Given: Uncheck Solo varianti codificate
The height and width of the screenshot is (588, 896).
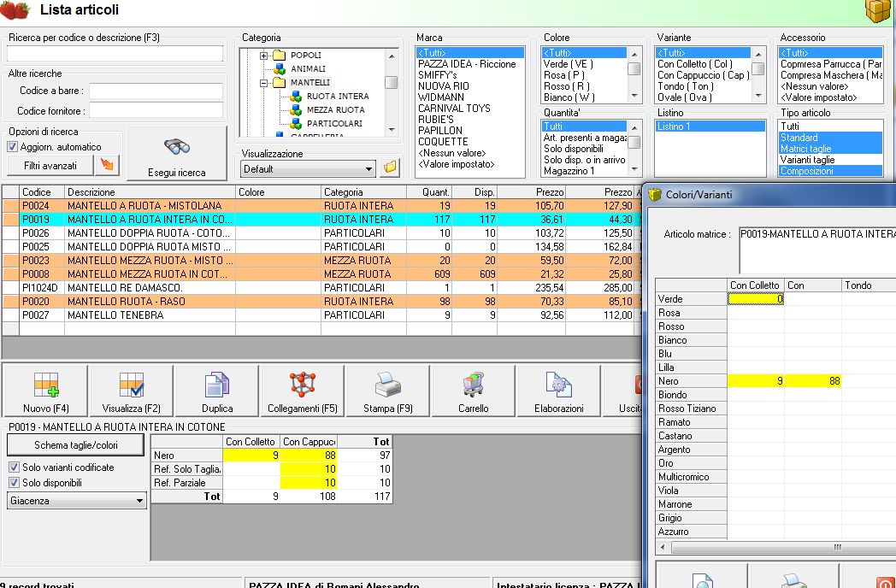Looking at the screenshot, I should [x=14, y=467].
